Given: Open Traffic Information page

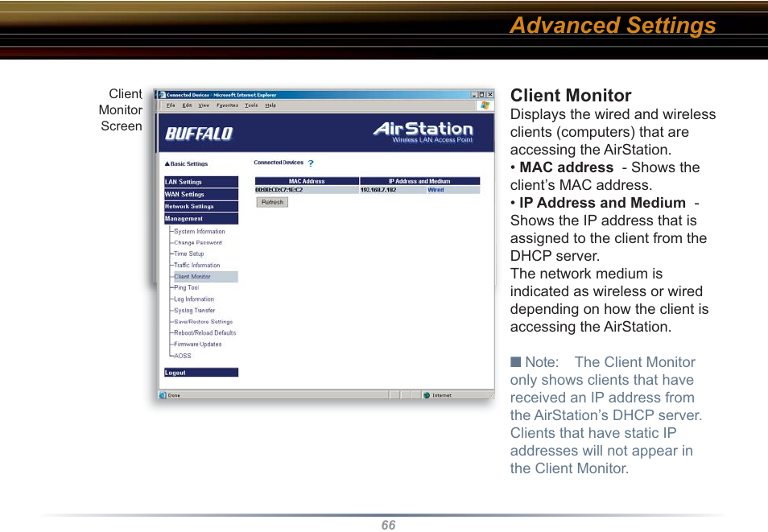Looking at the screenshot, I should click(197, 265).
